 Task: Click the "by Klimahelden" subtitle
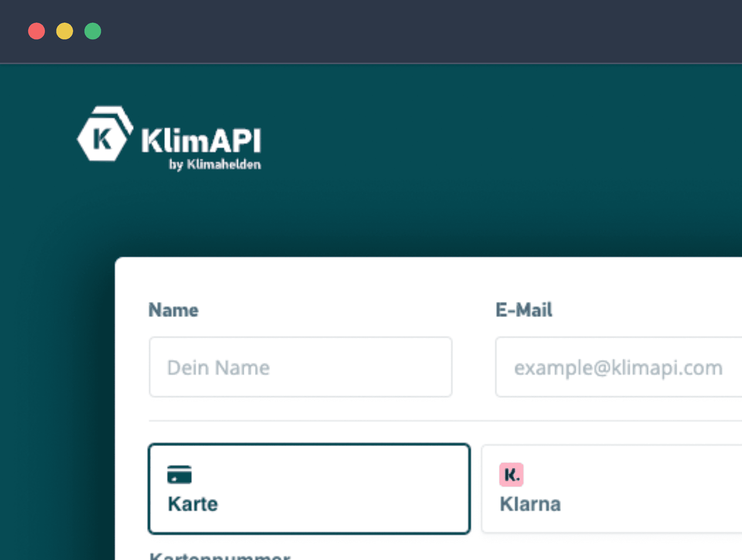pyautogui.click(x=215, y=164)
